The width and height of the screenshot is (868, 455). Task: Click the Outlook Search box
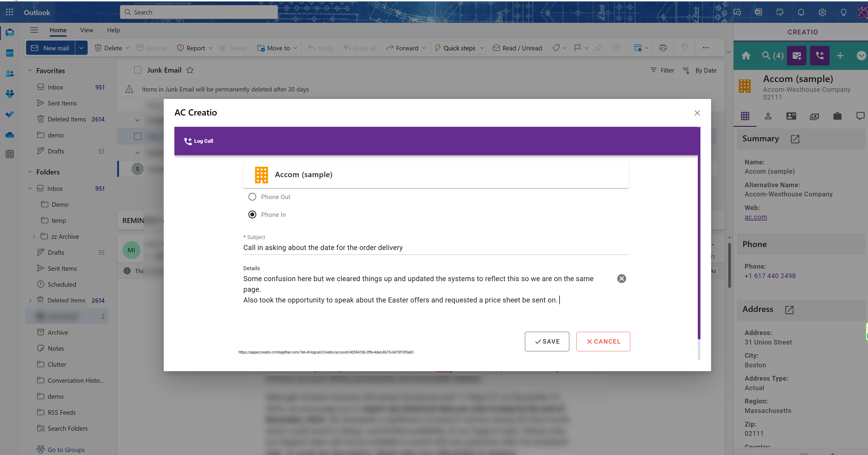tap(199, 12)
